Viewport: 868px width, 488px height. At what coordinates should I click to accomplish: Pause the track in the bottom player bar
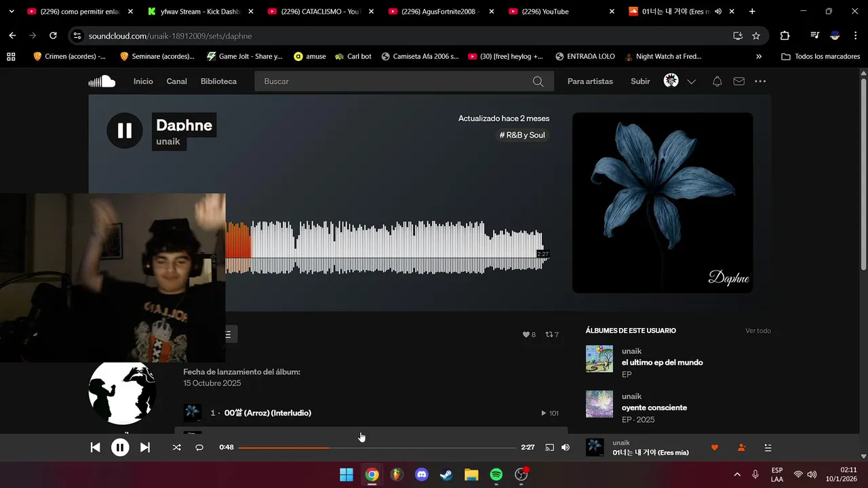[x=120, y=447]
